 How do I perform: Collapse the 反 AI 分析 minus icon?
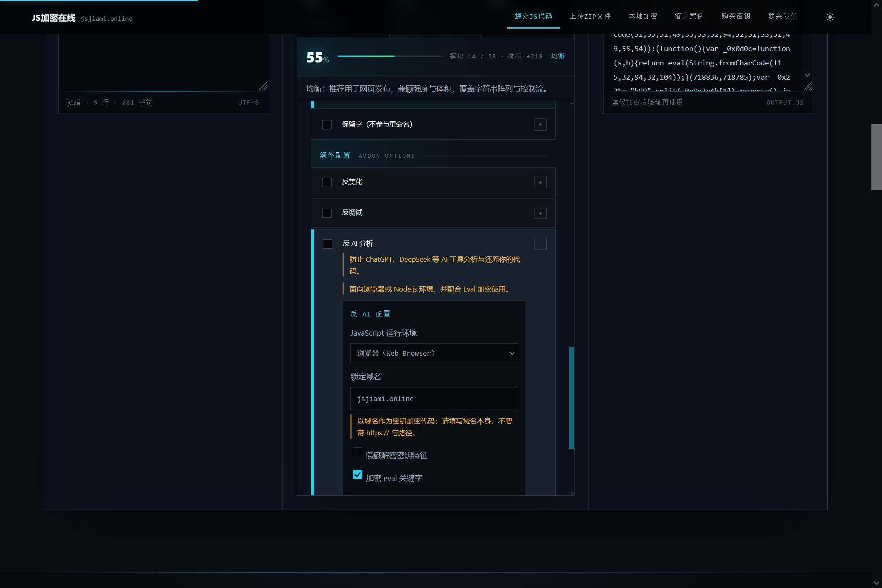click(x=540, y=244)
